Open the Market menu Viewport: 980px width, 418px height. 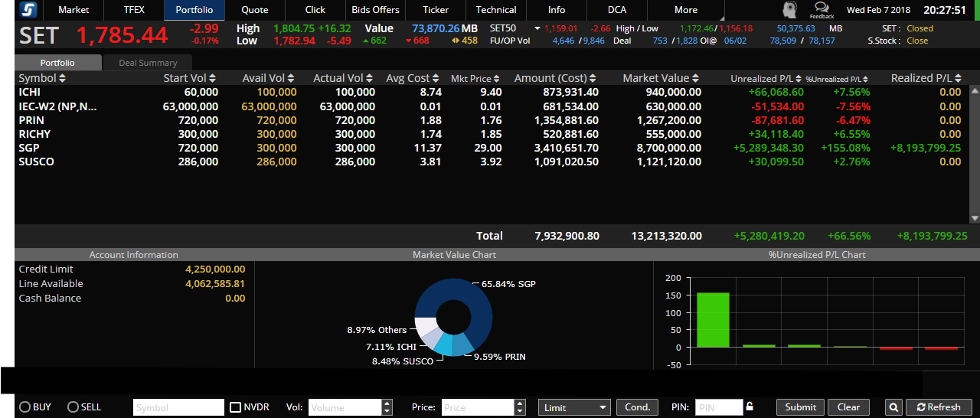[x=73, y=10]
